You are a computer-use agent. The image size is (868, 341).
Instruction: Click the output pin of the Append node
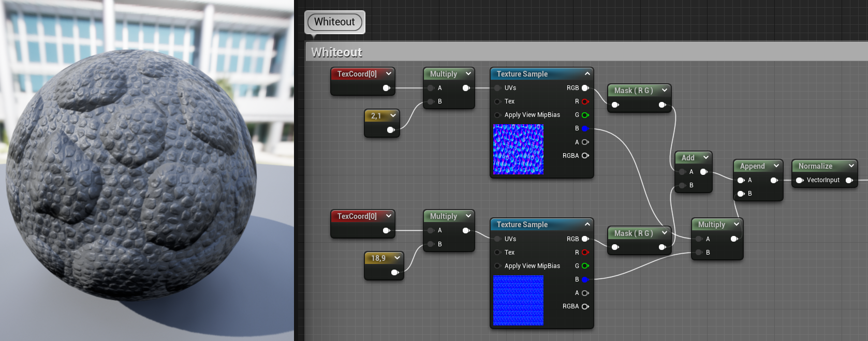click(x=774, y=180)
